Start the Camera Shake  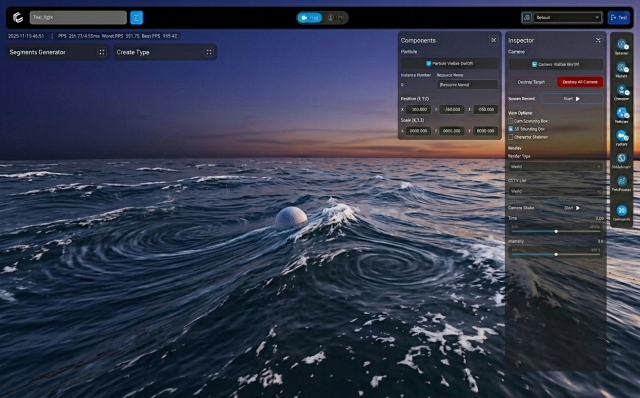point(572,208)
